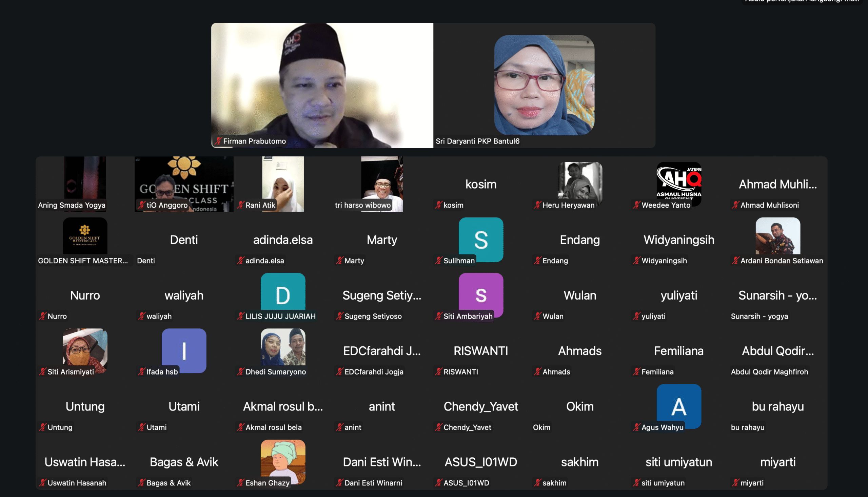Click the Abdul Qodir Maghfiroh name label
This screenshot has height=497, width=868.
tap(769, 372)
